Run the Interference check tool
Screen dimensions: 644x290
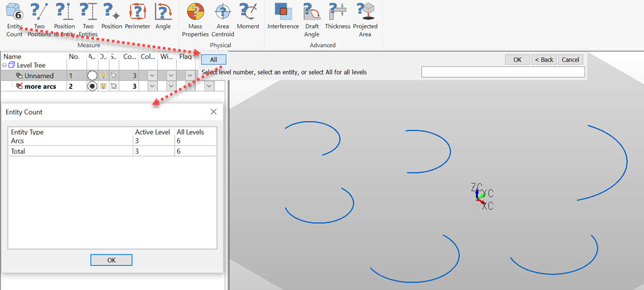click(283, 17)
